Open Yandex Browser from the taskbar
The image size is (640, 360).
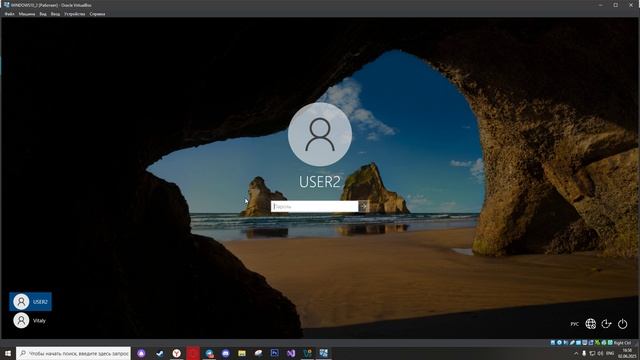pos(176,353)
